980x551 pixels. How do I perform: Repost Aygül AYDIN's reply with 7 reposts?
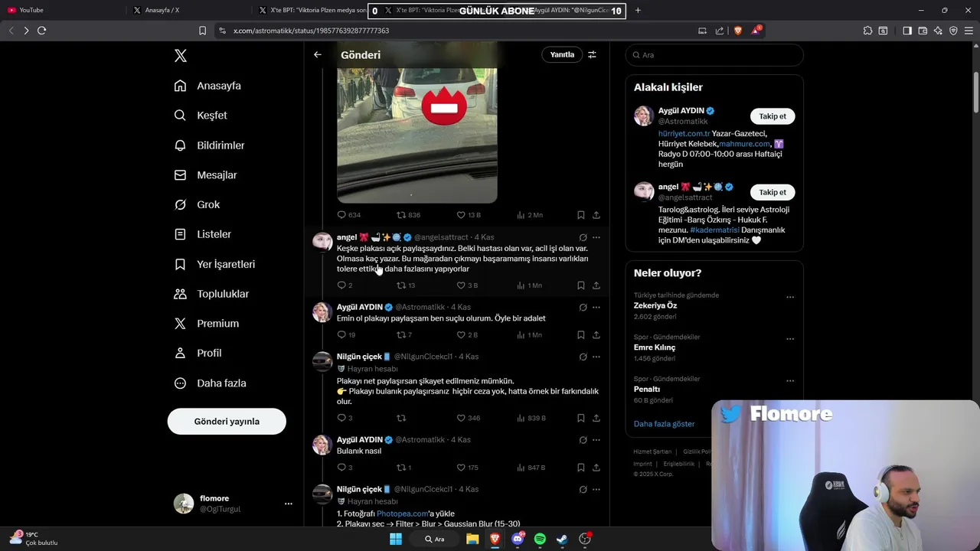(x=404, y=335)
